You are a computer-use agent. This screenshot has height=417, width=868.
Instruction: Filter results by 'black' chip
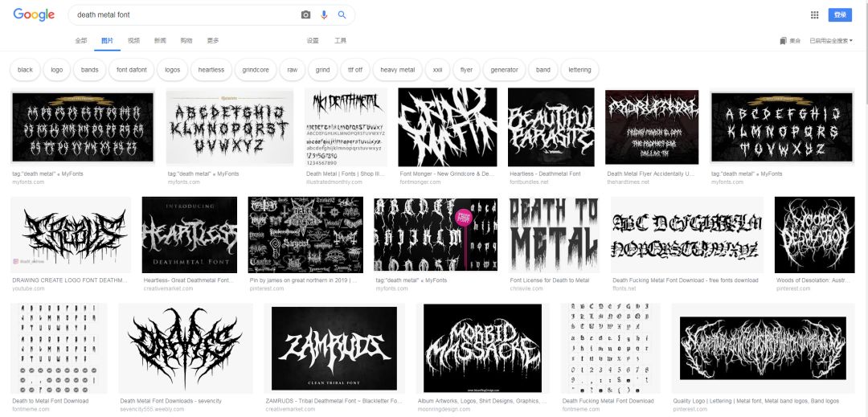[25, 70]
